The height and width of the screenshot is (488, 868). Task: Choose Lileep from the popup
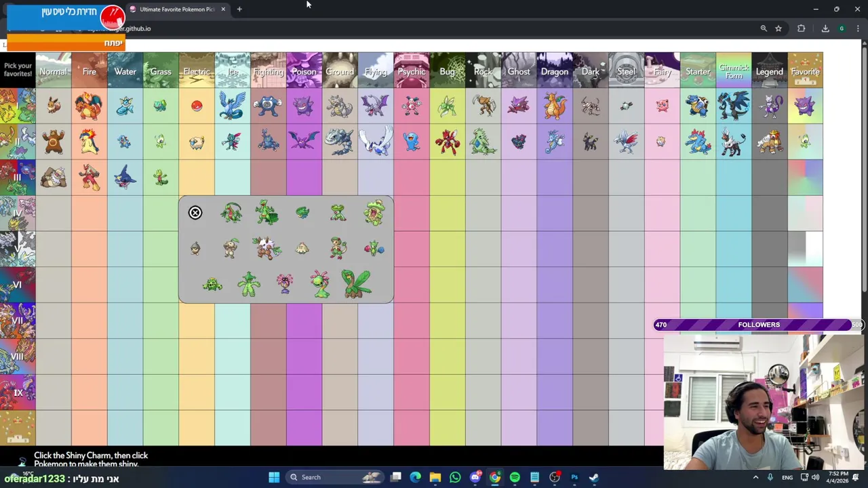point(285,284)
